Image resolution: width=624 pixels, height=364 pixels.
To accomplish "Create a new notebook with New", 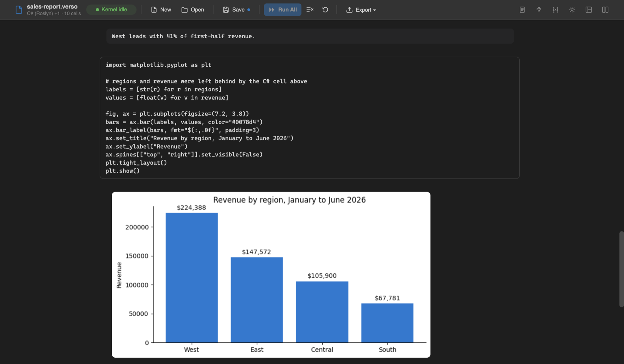I will pyautogui.click(x=161, y=10).
